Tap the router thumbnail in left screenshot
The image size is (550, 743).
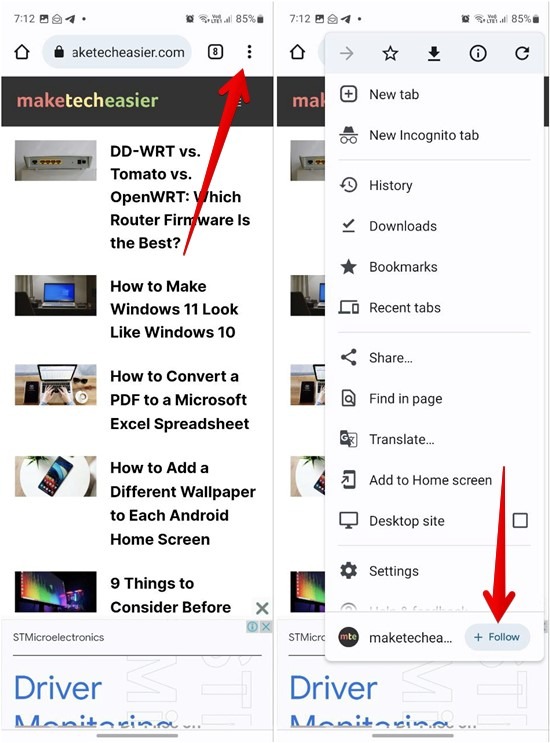pyautogui.click(x=55, y=160)
